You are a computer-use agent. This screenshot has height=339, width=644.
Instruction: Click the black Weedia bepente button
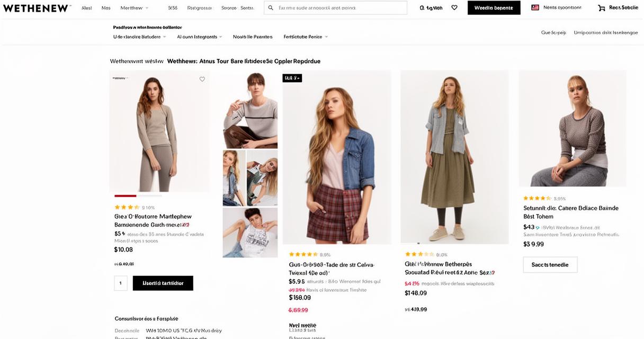click(494, 8)
